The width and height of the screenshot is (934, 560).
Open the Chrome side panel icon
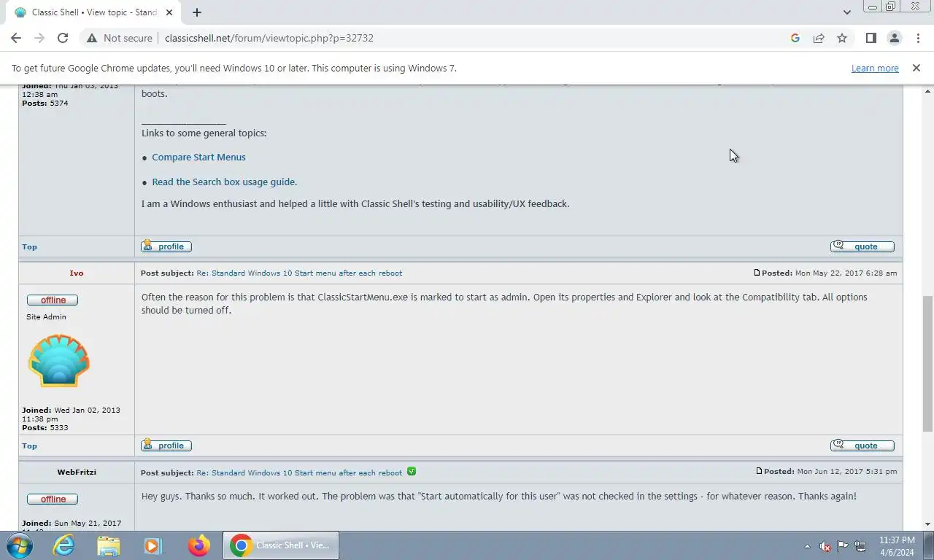871,38
